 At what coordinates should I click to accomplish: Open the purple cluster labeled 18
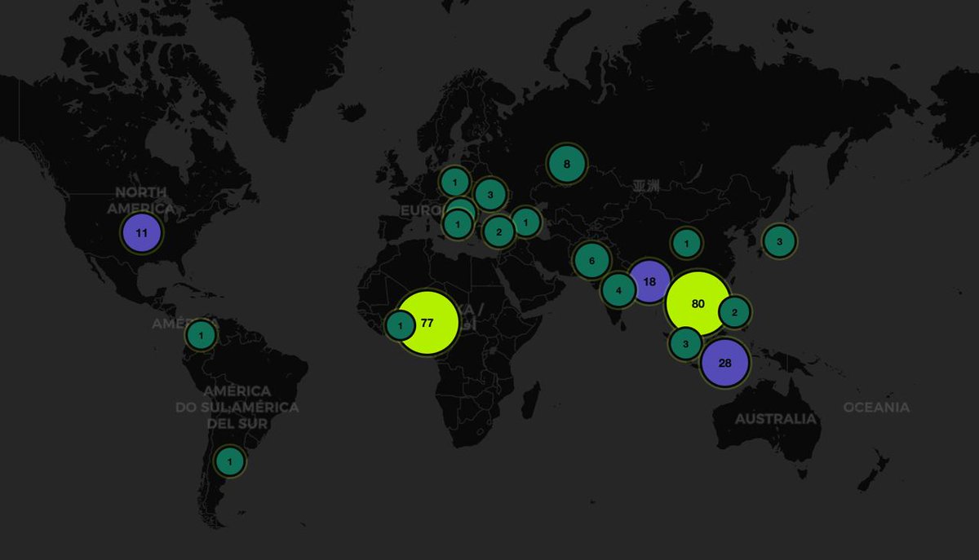point(649,281)
